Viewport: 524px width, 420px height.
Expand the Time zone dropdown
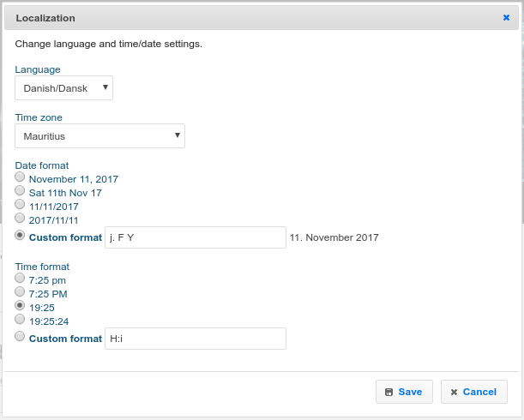[99, 136]
